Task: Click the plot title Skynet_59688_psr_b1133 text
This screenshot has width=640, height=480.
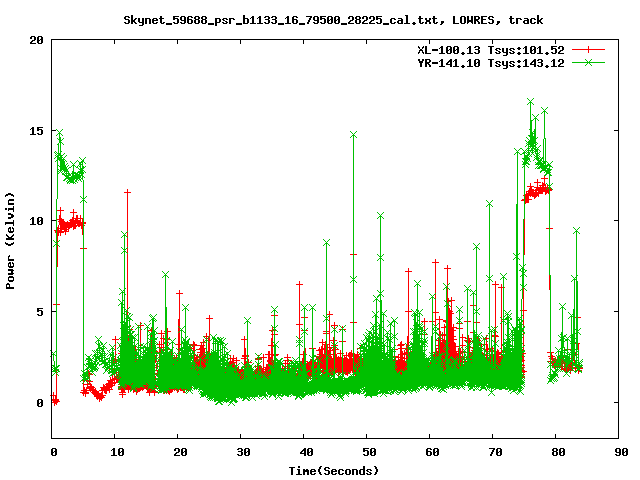Action: [x=333, y=20]
